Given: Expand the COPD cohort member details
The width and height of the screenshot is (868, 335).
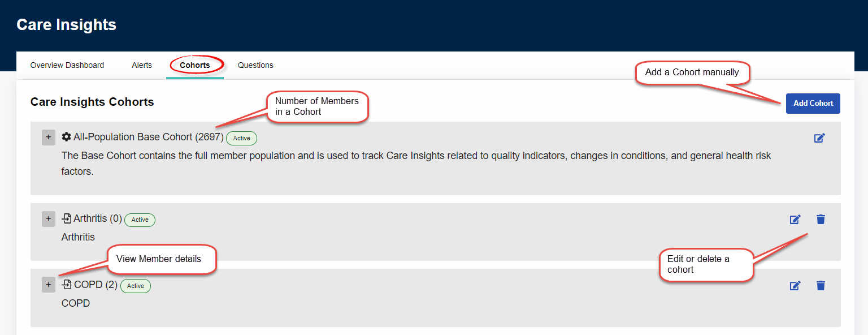Looking at the screenshot, I should tap(49, 285).
